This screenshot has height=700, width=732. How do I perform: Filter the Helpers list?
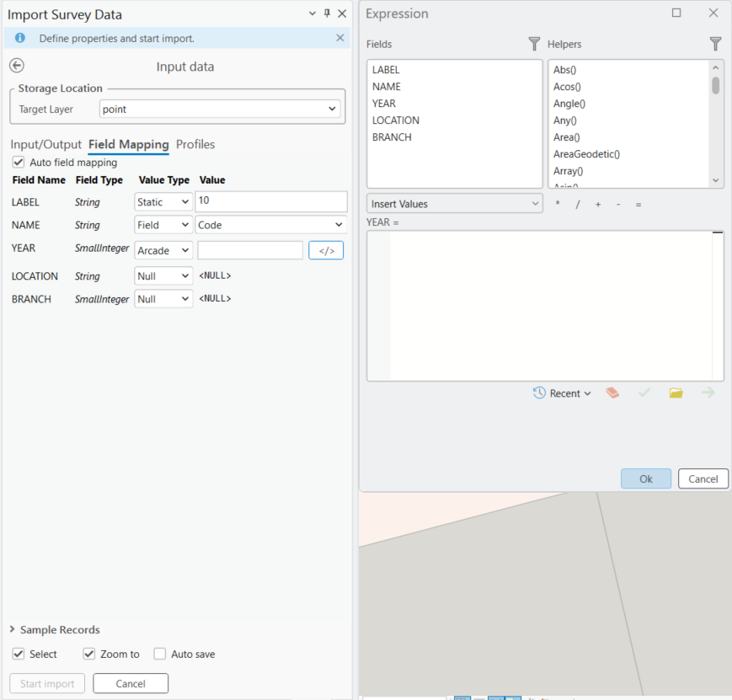715,44
